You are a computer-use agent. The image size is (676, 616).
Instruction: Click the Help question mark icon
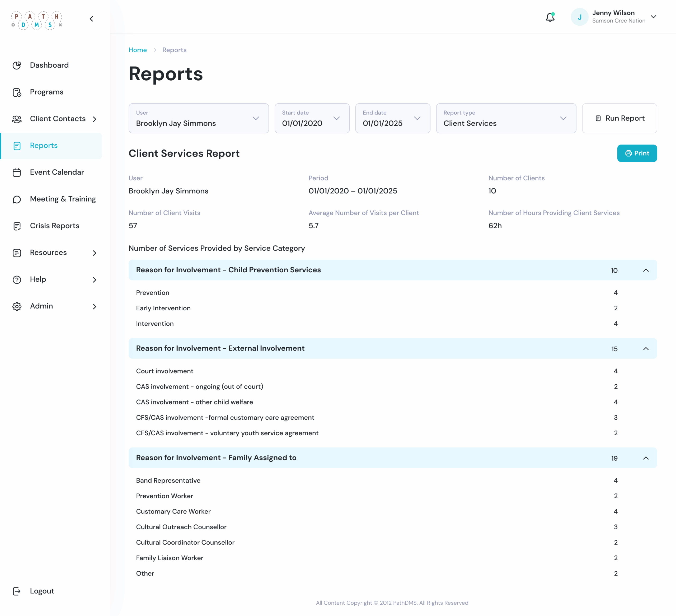(x=17, y=280)
